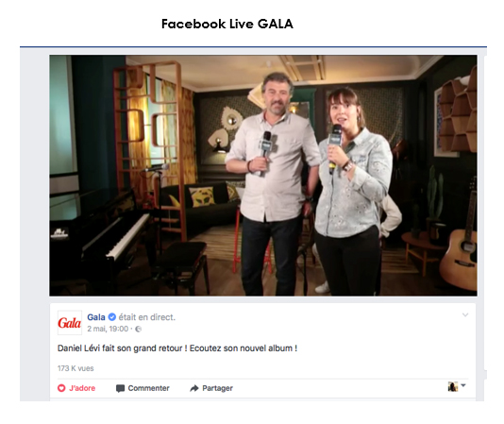The width and height of the screenshot is (504, 424).
Task: Open the Gala page name link
Action: 96,317
